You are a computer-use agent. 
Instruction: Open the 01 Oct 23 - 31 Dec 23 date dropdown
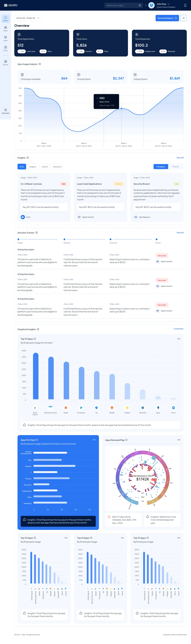click(28, 18)
